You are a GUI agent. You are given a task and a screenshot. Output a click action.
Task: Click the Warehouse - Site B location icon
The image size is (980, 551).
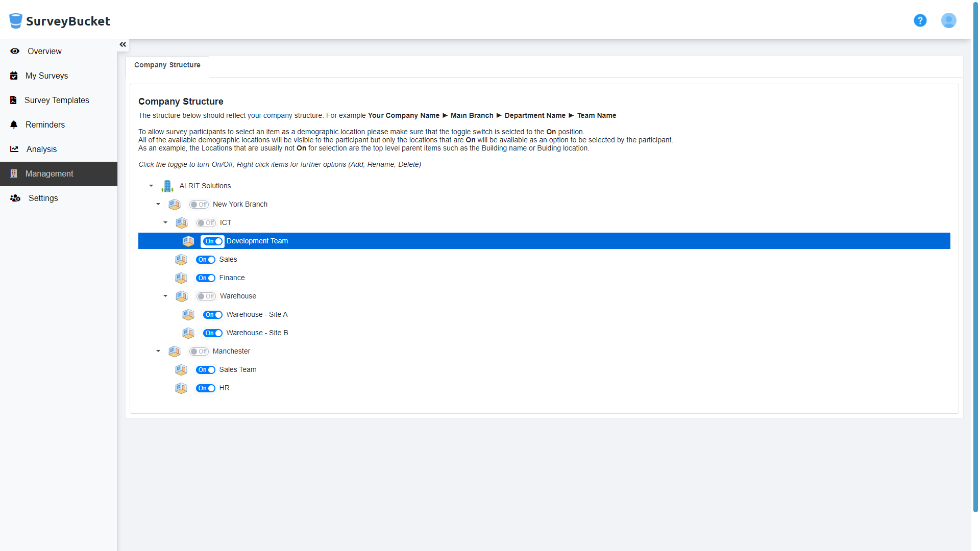click(x=189, y=333)
